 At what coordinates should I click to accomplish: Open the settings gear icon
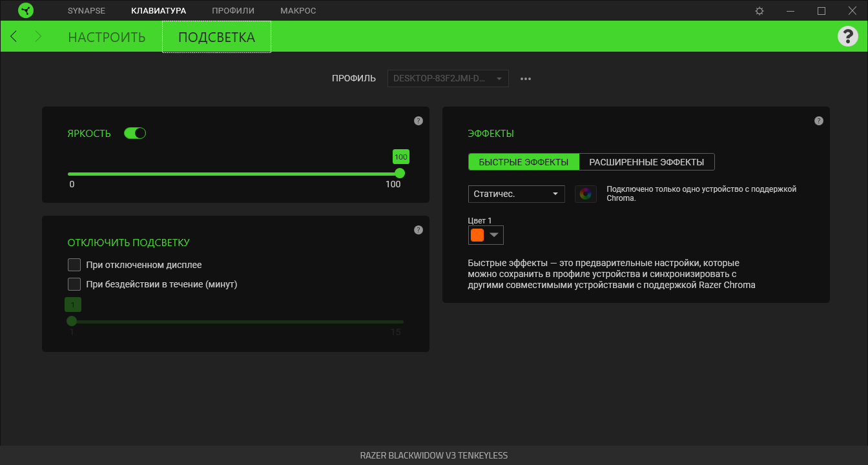[x=759, y=11]
